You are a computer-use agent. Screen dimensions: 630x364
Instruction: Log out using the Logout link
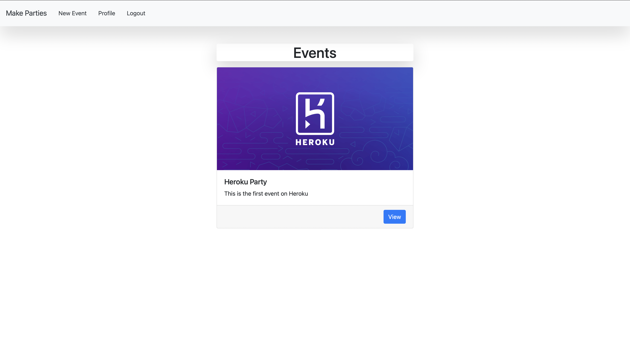(x=136, y=13)
